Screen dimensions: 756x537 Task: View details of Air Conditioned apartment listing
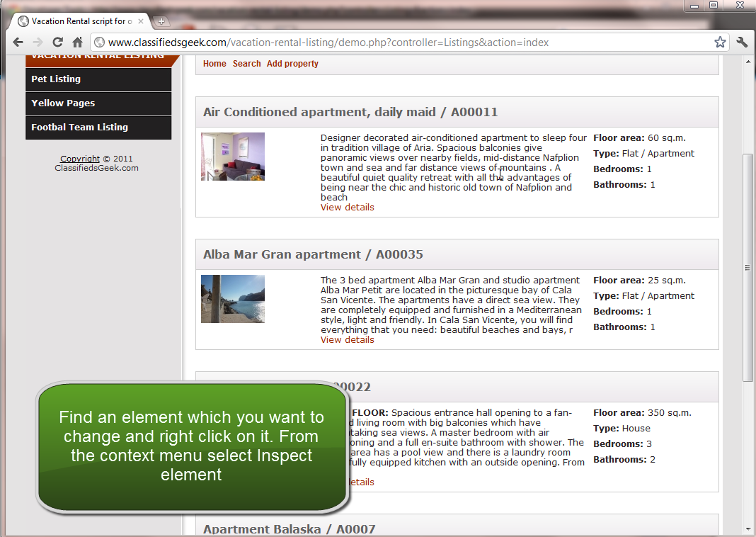click(x=347, y=208)
